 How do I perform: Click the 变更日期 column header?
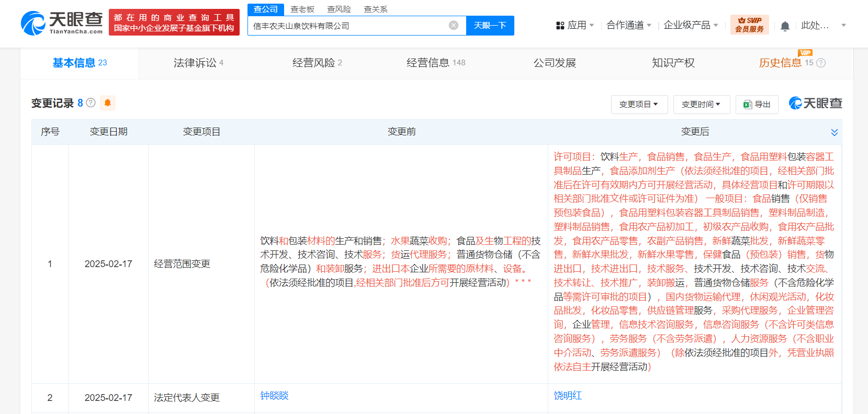pyautogui.click(x=109, y=132)
